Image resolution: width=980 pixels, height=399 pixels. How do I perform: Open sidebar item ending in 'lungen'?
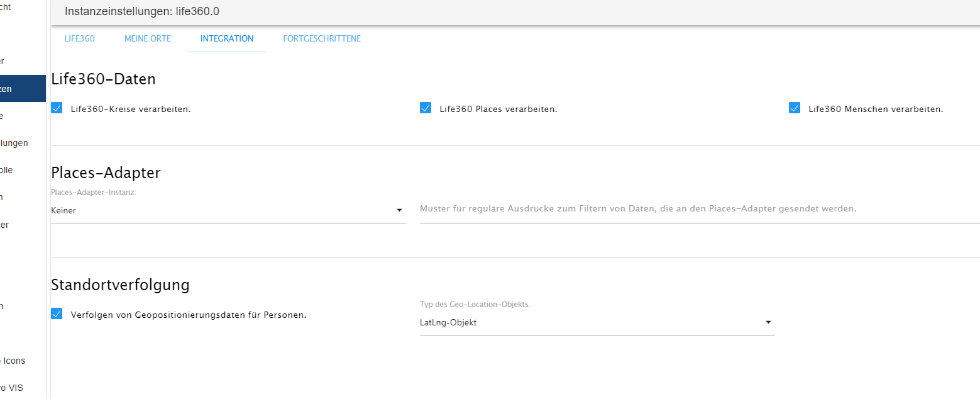click(16, 143)
